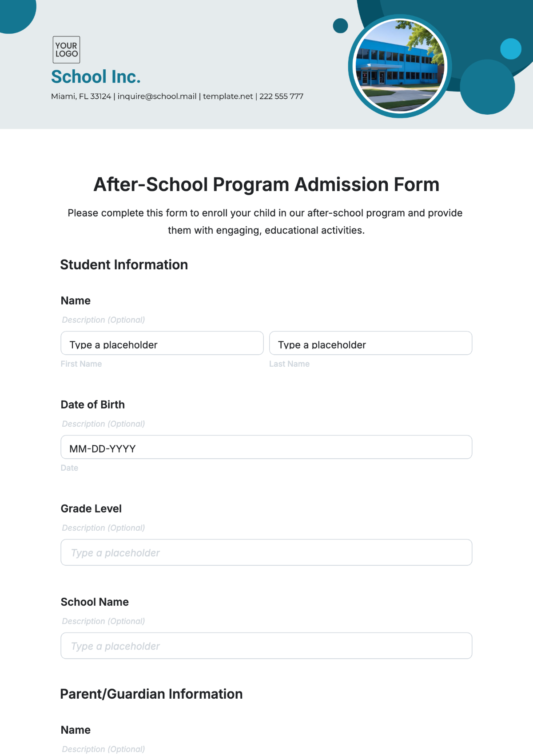The height and width of the screenshot is (756, 533).
Task: Click the Grade Level placeholder input
Action: point(266,552)
